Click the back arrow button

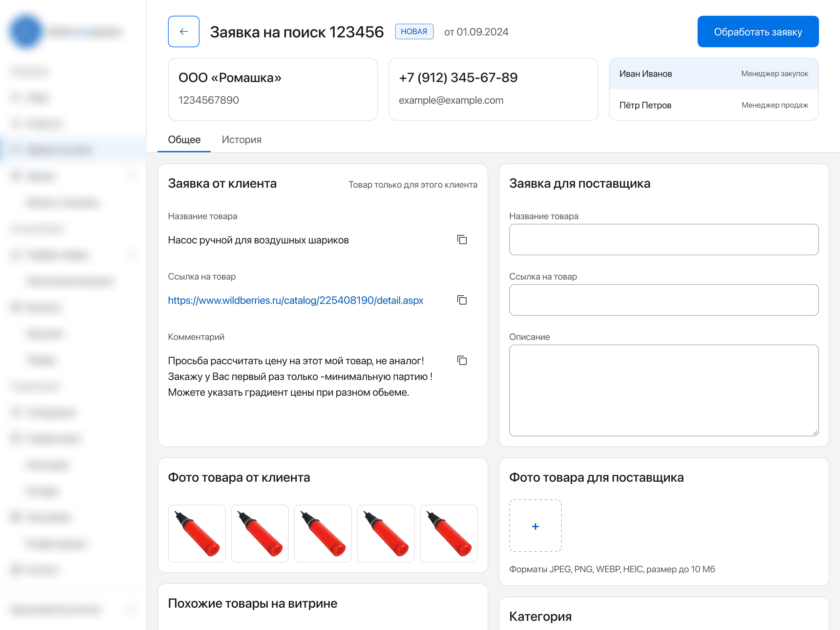click(183, 31)
